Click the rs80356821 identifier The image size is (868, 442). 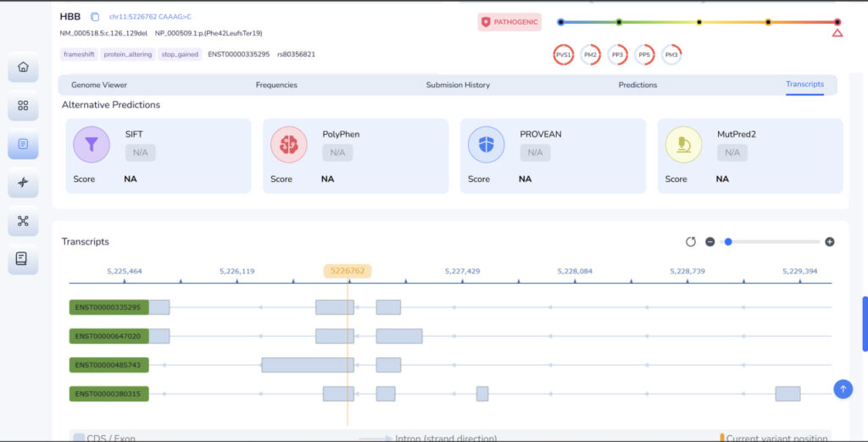[296, 54]
